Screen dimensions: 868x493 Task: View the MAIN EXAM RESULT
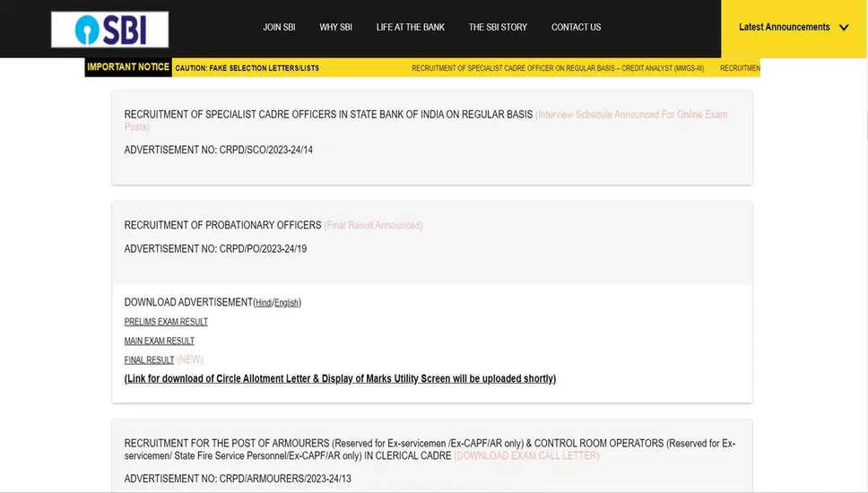click(159, 341)
